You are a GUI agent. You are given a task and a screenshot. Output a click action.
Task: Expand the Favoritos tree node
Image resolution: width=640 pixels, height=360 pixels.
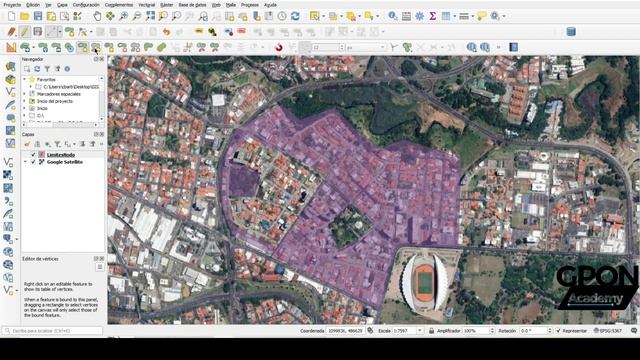[25, 80]
